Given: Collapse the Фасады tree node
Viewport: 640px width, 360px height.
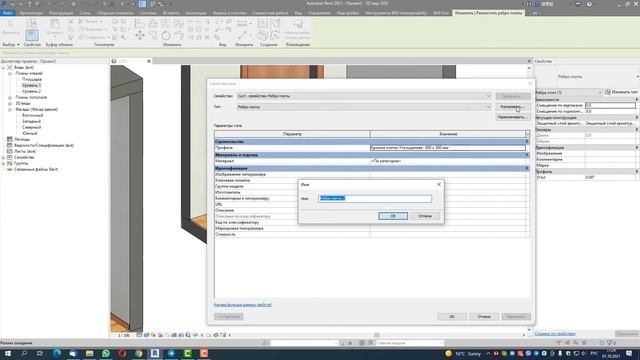Looking at the screenshot, I should [x=10, y=109].
